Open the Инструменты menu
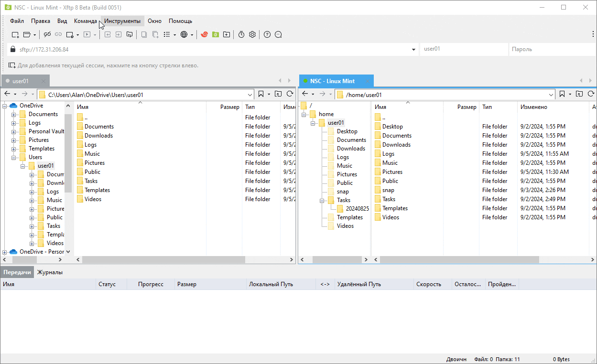The height and width of the screenshot is (364, 597). pos(122,21)
